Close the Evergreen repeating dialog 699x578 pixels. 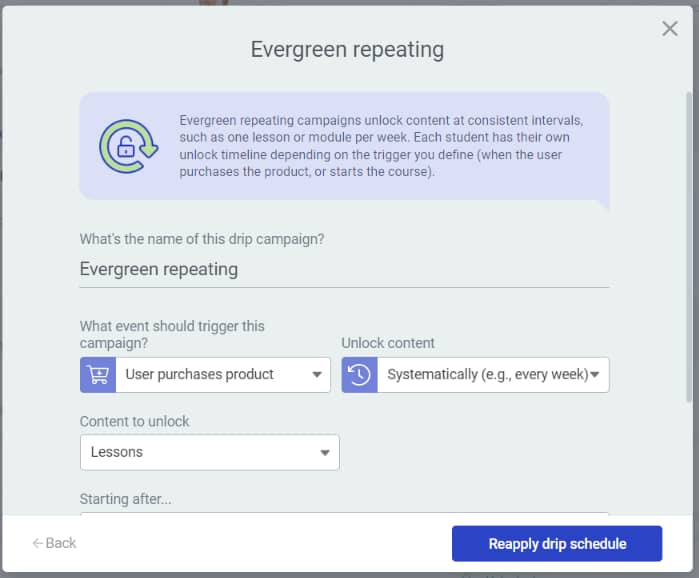[x=670, y=29]
